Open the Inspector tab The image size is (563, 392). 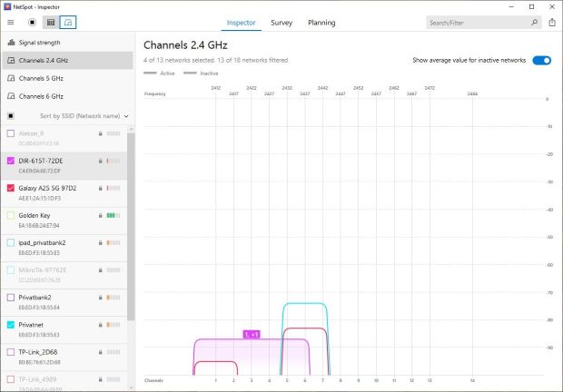pyautogui.click(x=241, y=23)
